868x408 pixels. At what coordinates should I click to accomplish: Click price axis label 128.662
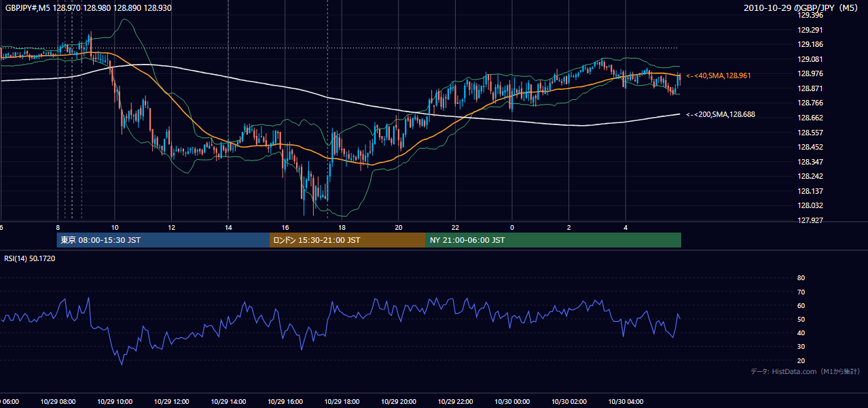click(x=810, y=118)
